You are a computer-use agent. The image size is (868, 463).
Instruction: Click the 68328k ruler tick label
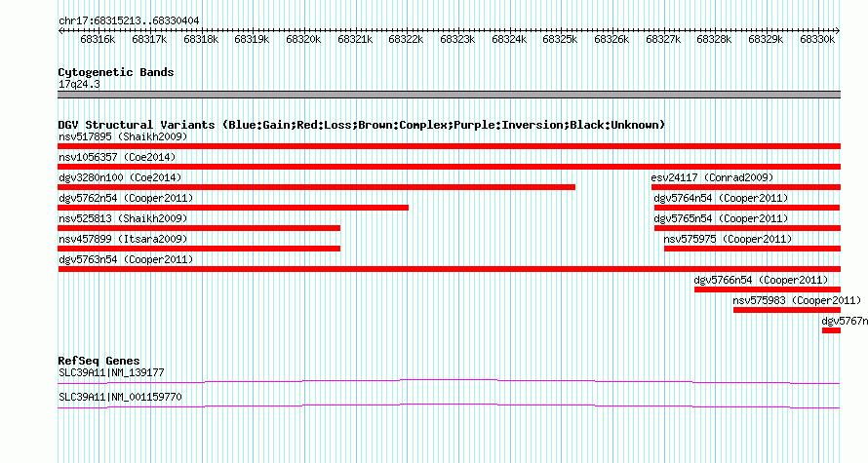714,39
